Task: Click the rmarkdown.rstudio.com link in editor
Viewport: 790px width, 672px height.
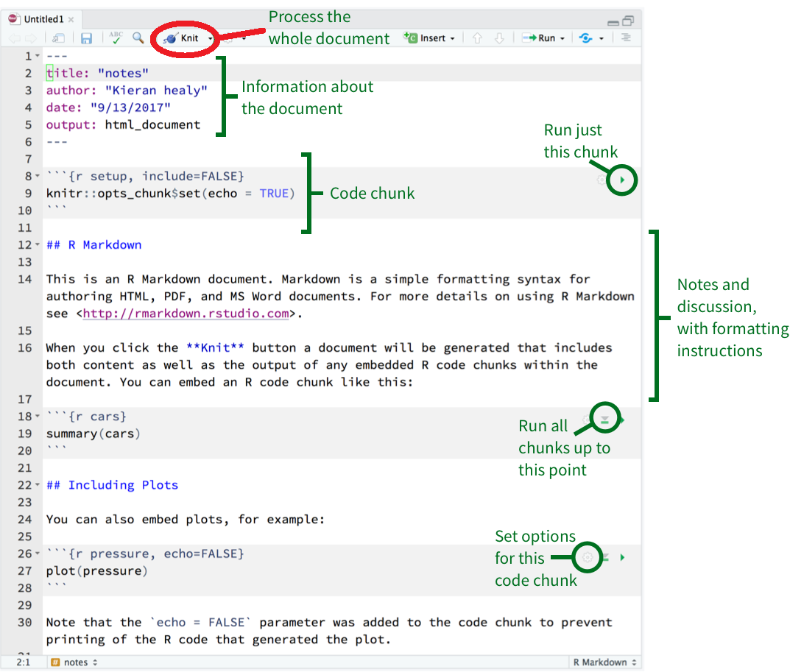Action: click(x=185, y=314)
